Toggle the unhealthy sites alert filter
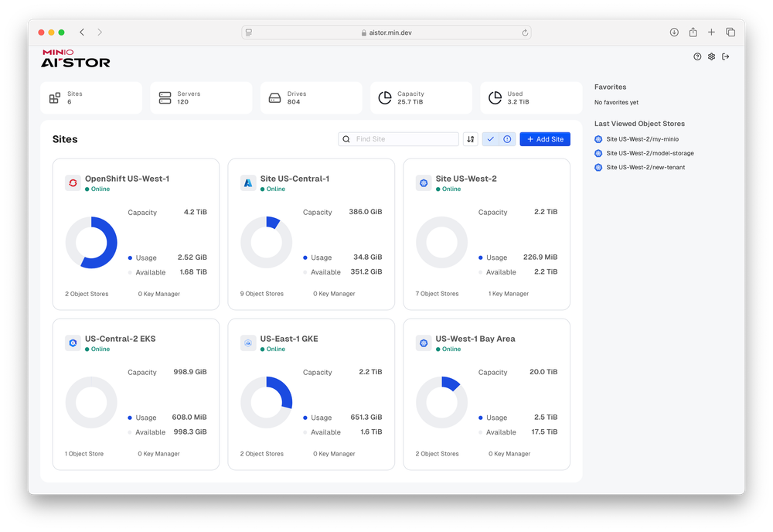The height and width of the screenshot is (532, 773). click(x=506, y=138)
